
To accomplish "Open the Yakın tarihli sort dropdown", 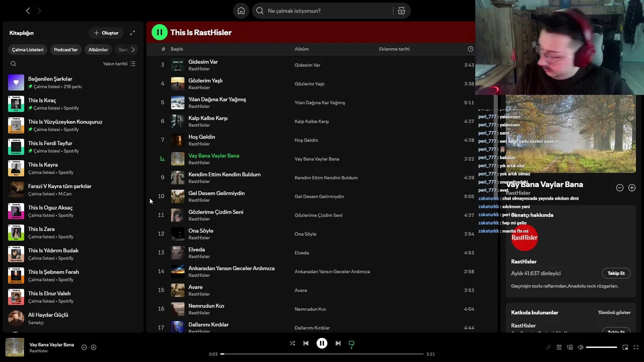I will [x=119, y=64].
